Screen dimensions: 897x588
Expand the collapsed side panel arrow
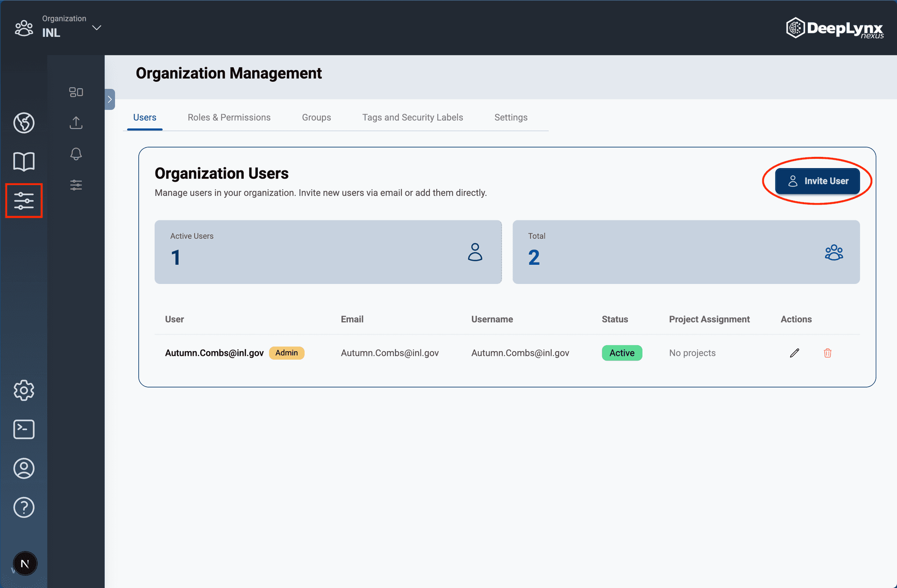(x=109, y=99)
